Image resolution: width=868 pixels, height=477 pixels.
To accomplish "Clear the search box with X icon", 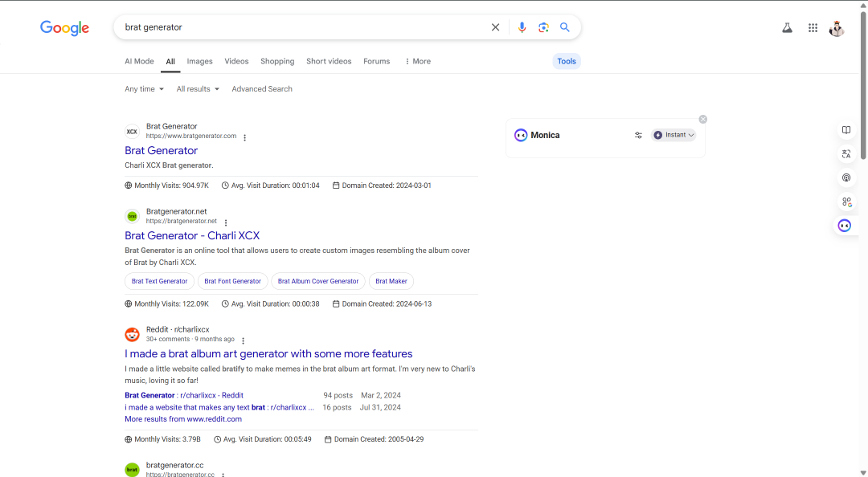I will (x=495, y=27).
